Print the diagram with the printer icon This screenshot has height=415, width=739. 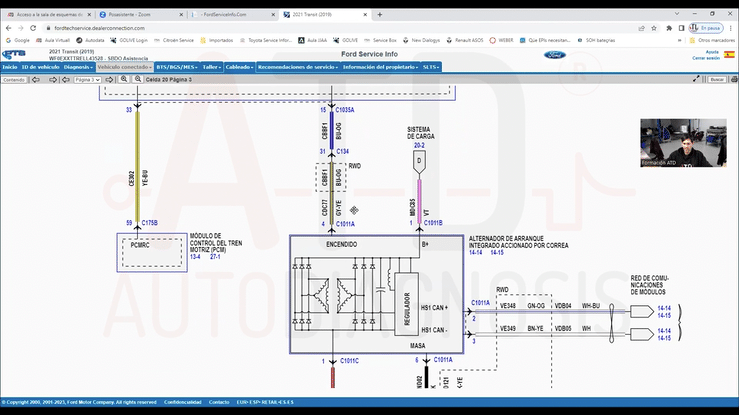tap(734, 80)
